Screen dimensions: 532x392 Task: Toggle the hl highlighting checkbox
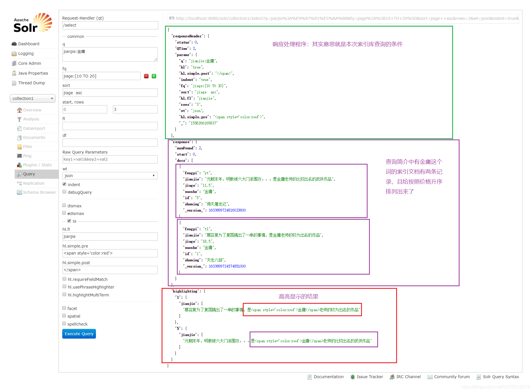pyautogui.click(x=69, y=221)
